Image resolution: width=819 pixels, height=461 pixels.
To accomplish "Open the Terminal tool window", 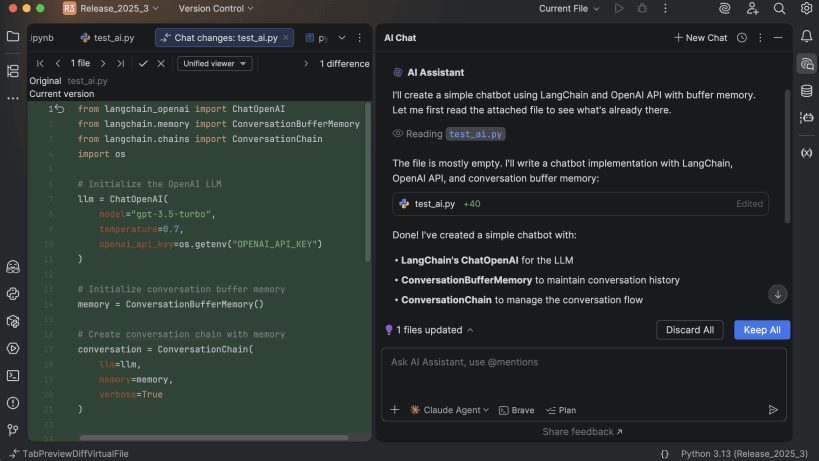I will (x=13, y=376).
